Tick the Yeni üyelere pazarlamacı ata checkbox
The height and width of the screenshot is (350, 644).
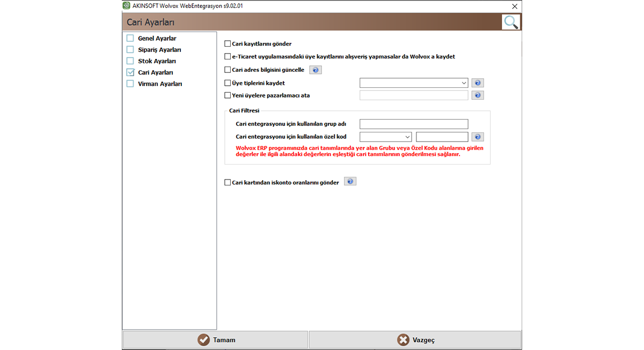tap(228, 95)
